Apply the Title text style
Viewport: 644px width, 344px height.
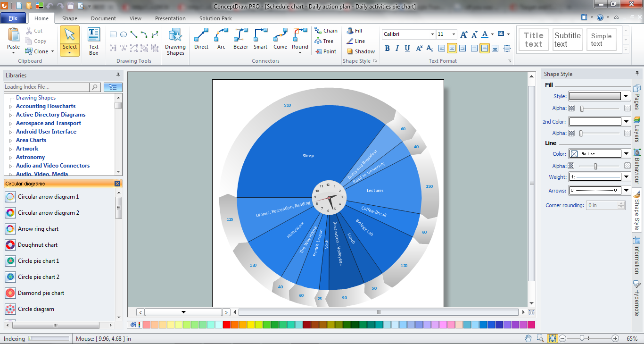click(x=533, y=40)
